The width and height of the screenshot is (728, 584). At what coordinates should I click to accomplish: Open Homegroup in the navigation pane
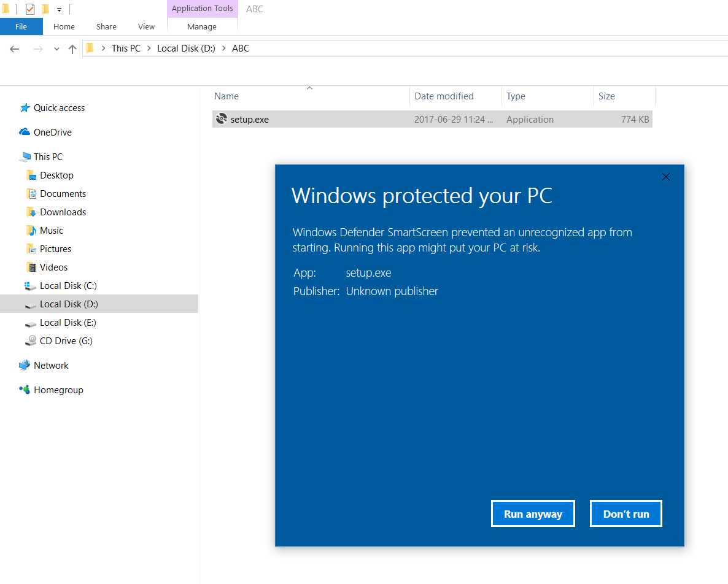pos(58,390)
